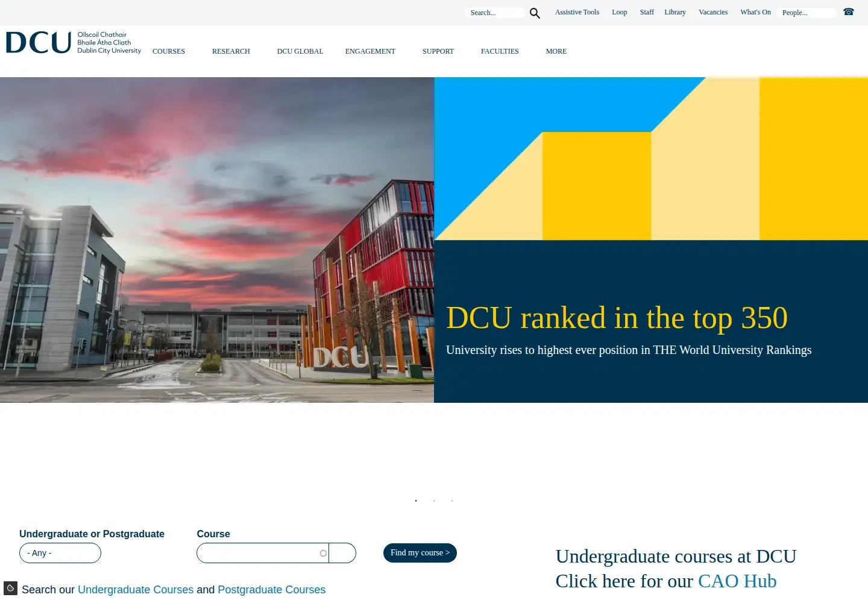The image size is (868, 603).
Task: Open What's On link
Action: [755, 12]
